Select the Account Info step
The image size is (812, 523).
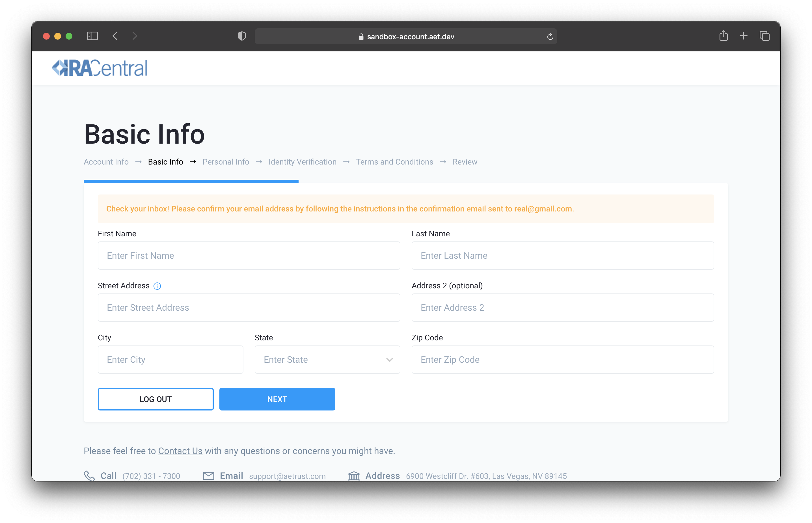coord(106,162)
